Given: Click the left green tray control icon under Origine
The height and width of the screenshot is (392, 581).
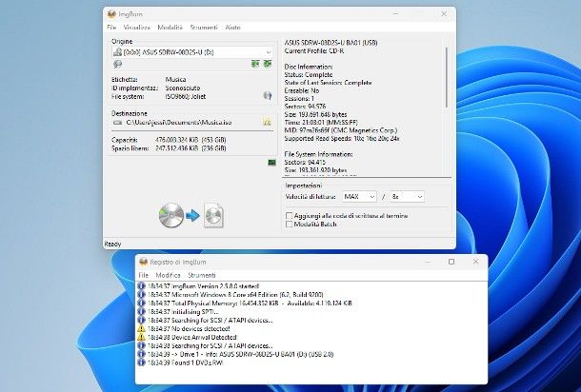Looking at the screenshot, I should [x=255, y=64].
